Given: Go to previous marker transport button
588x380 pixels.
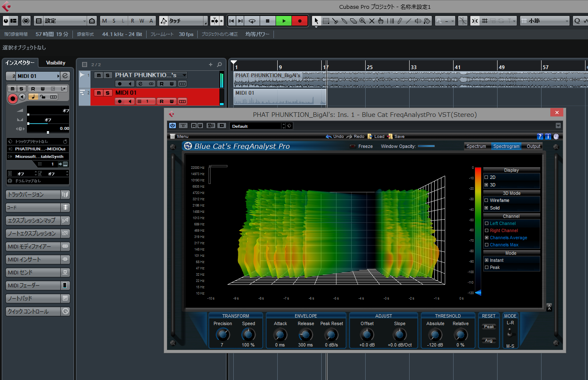Looking at the screenshot, I should 232,21.
